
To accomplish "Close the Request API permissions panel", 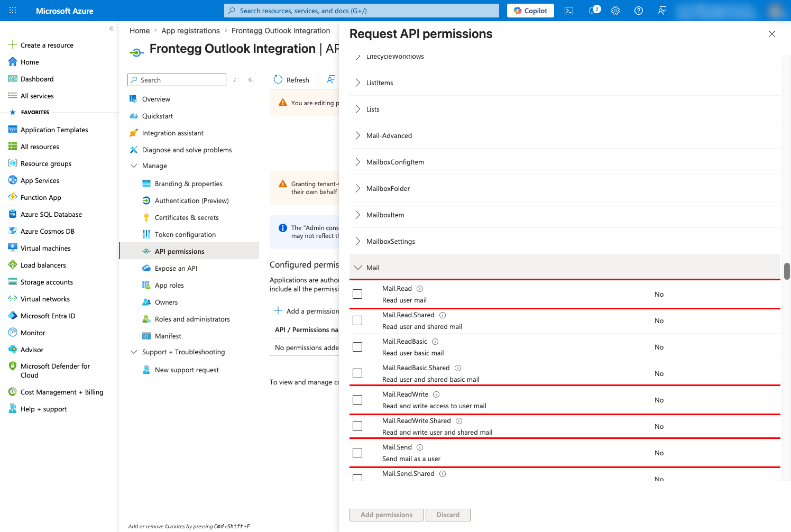I will (x=772, y=34).
